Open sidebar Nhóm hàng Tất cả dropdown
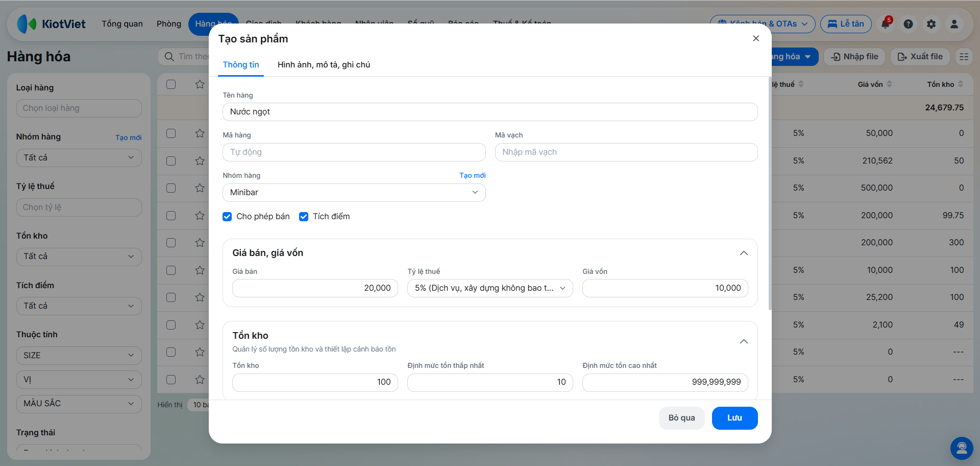 tap(79, 158)
